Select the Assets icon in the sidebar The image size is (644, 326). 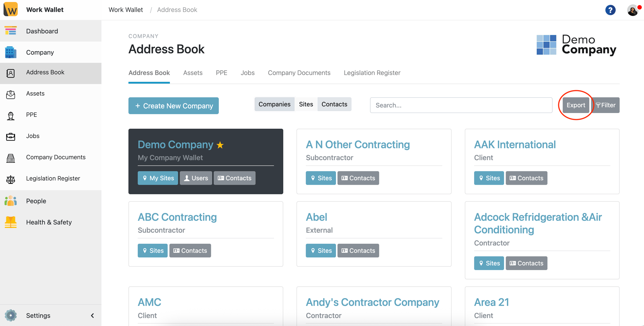(11, 94)
